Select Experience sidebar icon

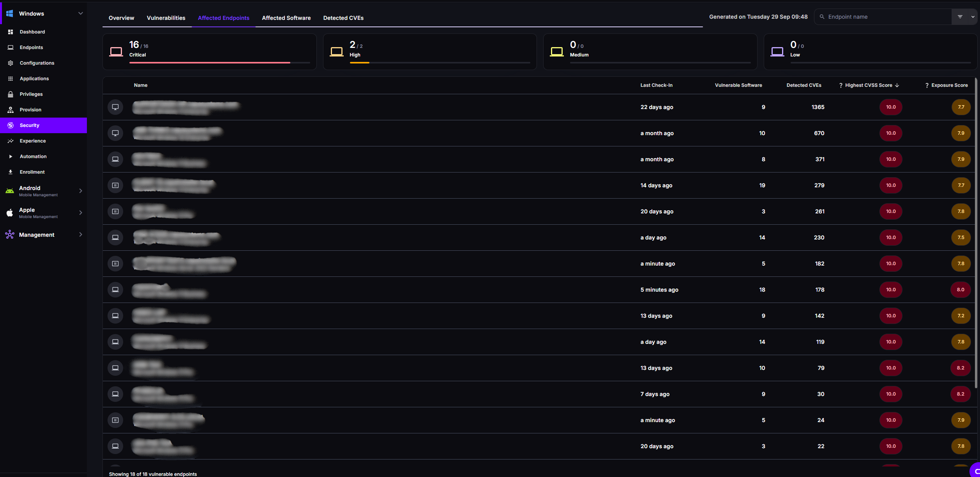pos(11,141)
